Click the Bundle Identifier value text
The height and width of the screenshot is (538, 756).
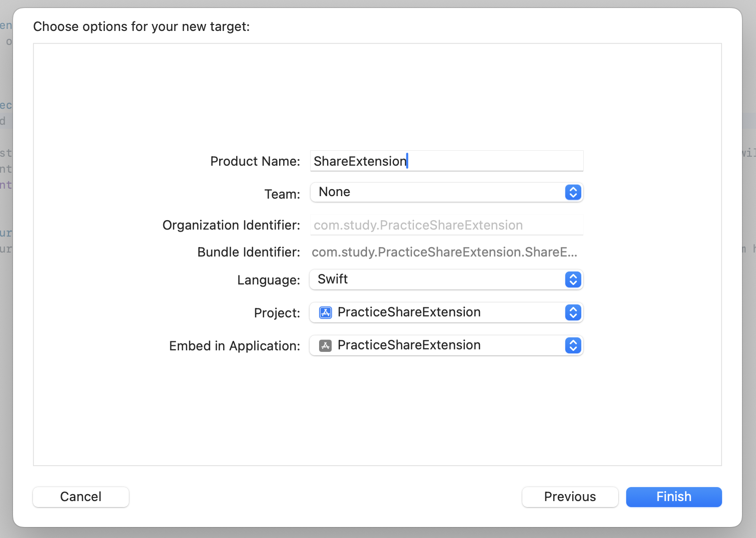pos(444,252)
